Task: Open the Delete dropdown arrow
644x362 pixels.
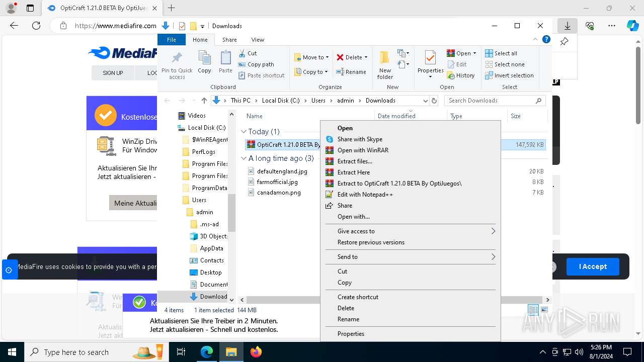Action: pyautogui.click(x=366, y=57)
